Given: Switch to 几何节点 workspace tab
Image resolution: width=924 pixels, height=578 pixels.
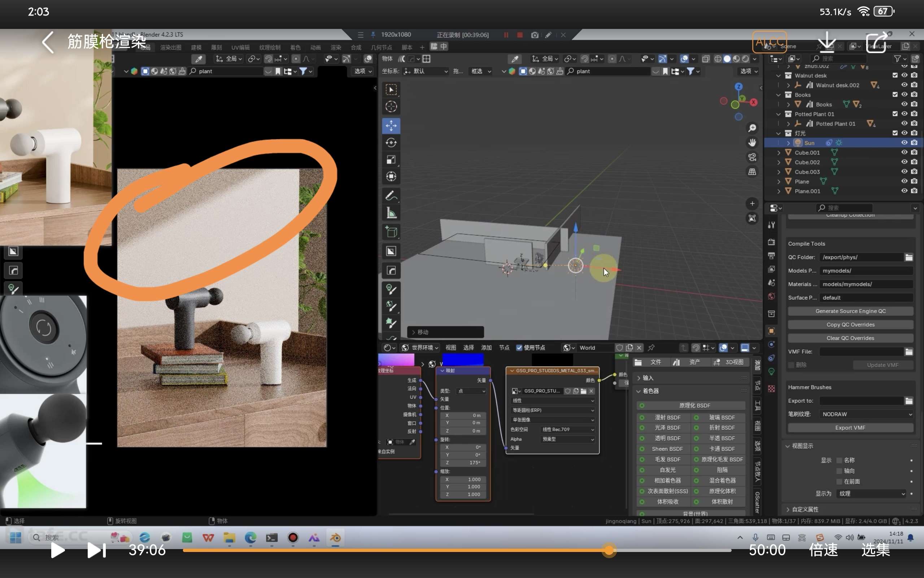Looking at the screenshot, I should point(381,47).
